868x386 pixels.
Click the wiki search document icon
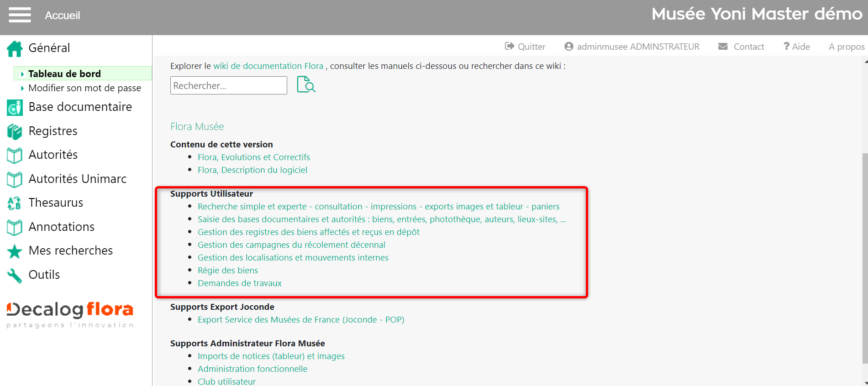pos(306,84)
